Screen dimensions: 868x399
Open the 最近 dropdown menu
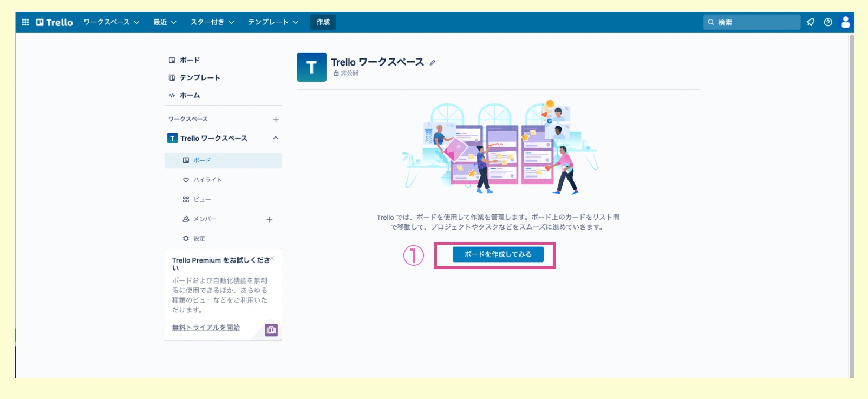pos(165,22)
